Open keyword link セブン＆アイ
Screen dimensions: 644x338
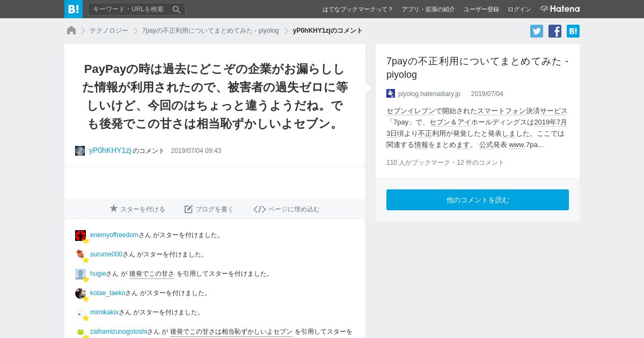(x=450, y=122)
